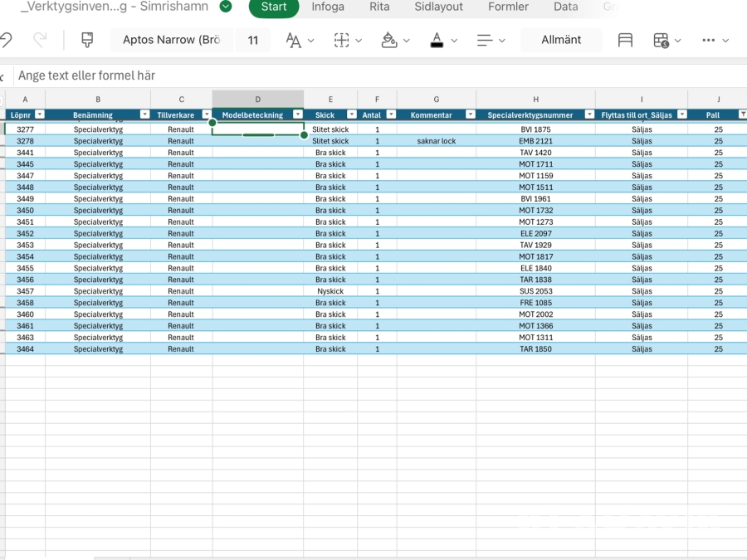This screenshot has height=560, width=747.
Task: Click the undo arrow icon
Action: coord(7,40)
